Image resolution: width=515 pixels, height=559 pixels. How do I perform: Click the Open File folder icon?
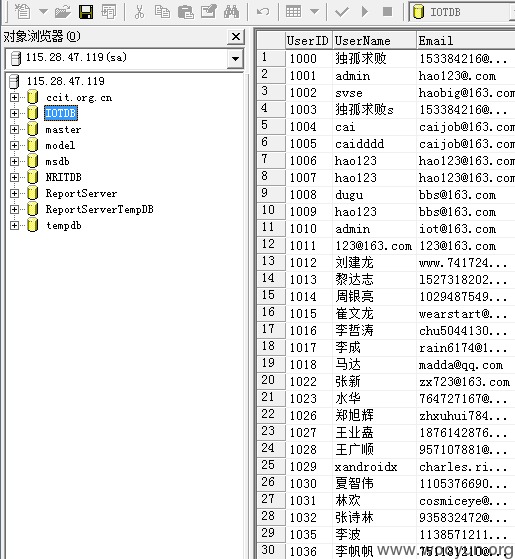63,12
